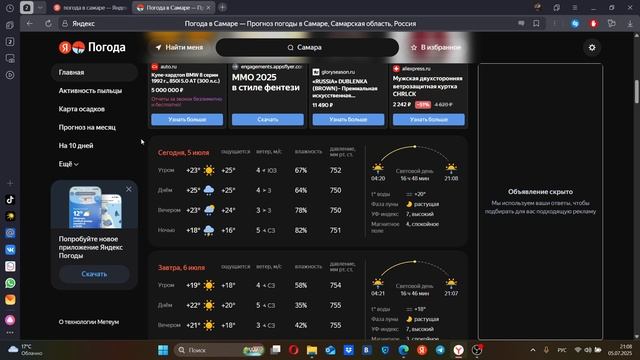This screenshot has height=360, width=640.
Task: Open site lock security icon
Action: 65,24
